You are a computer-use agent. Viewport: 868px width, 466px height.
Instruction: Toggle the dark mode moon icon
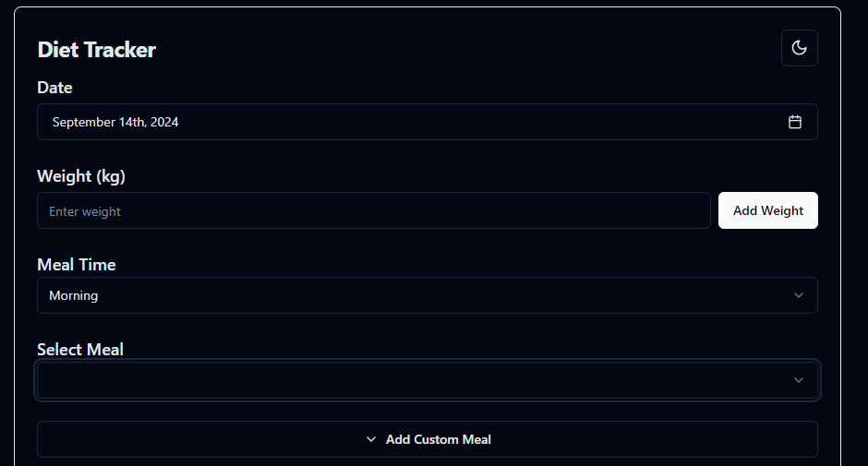click(x=799, y=48)
